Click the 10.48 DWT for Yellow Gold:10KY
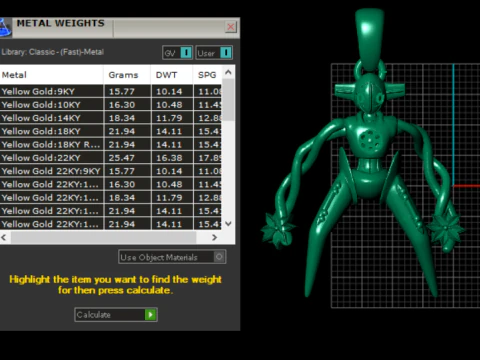The width and height of the screenshot is (480, 360). (x=169, y=105)
